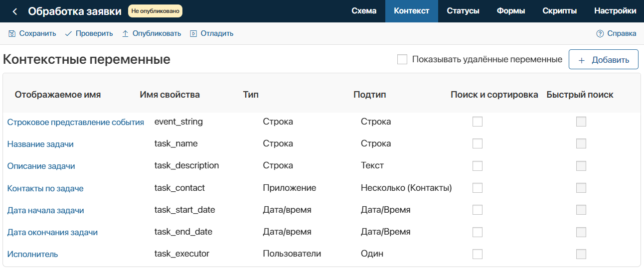Check Поиск и сортировка for task_end_date
Screen dimensions: 644x271
pos(478,232)
